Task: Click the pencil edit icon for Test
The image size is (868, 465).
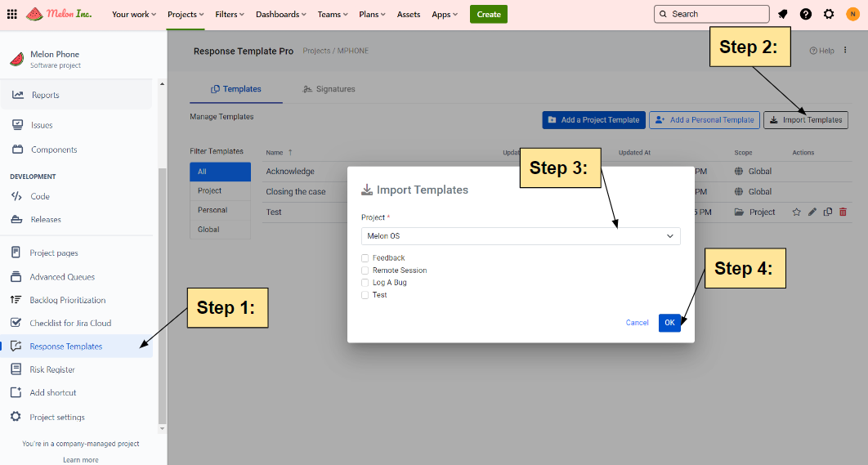Action: point(812,212)
